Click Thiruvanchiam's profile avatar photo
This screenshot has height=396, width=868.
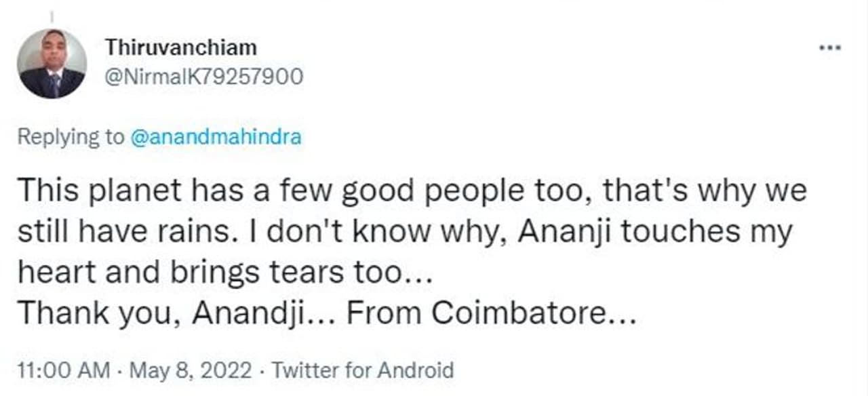pos(52,64)
